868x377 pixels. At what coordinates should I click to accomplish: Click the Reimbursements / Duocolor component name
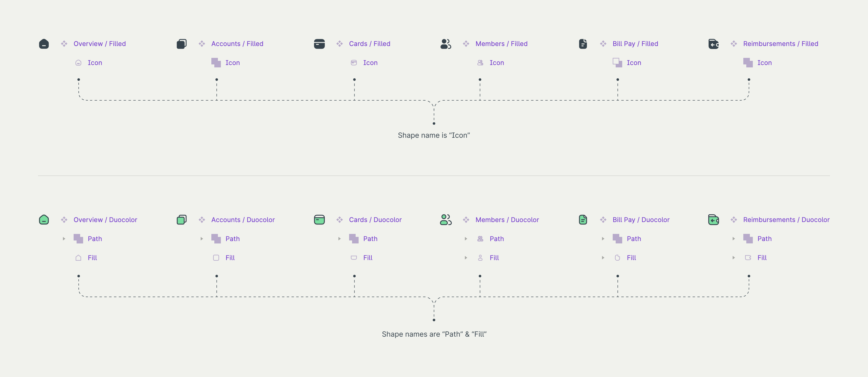(786, 220)
